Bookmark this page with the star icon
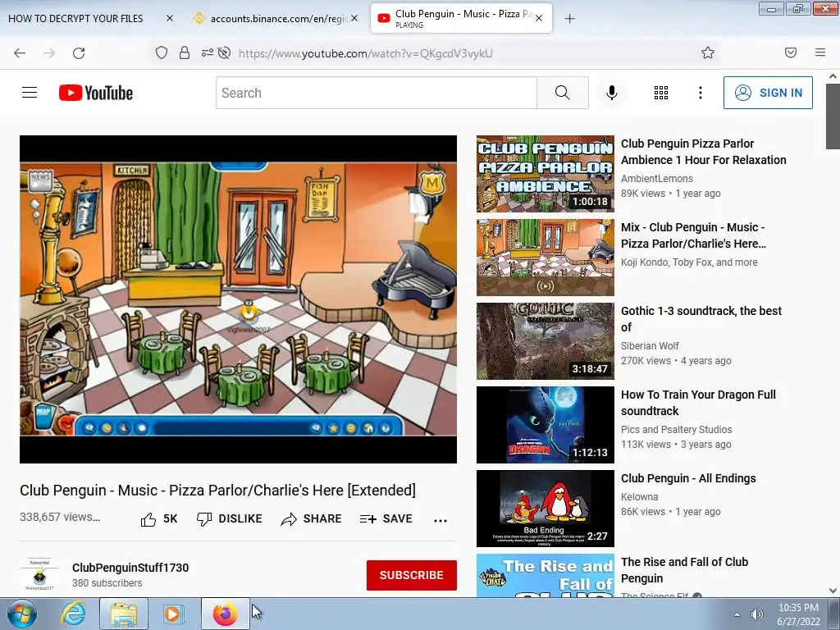Viewport: 840px width, 630px height. [x=708, y=52]
